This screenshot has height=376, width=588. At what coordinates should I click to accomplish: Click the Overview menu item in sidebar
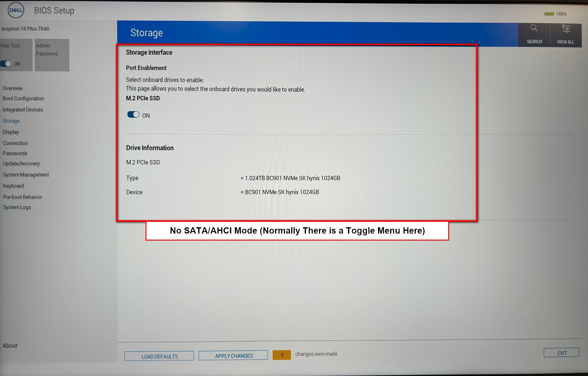(x=12, y=88)
